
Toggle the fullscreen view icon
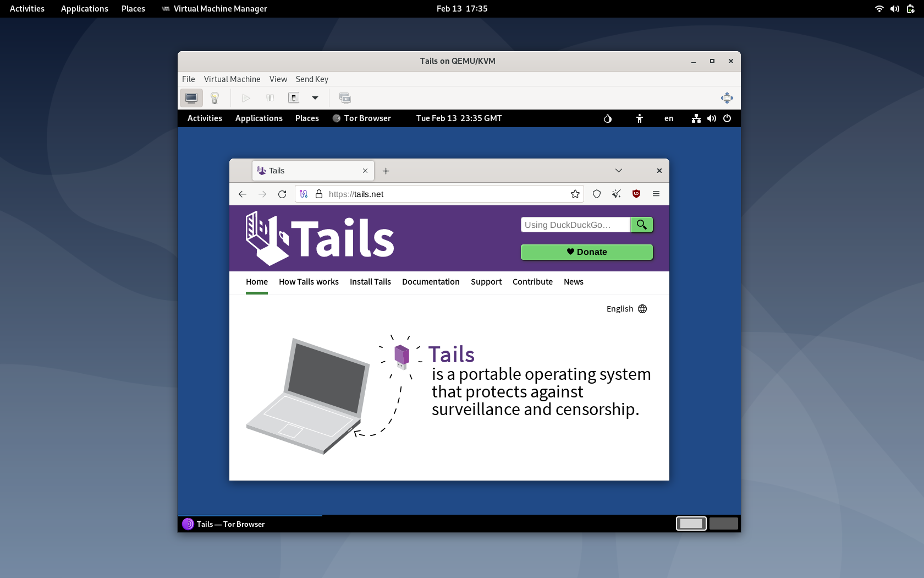(727, 98)
